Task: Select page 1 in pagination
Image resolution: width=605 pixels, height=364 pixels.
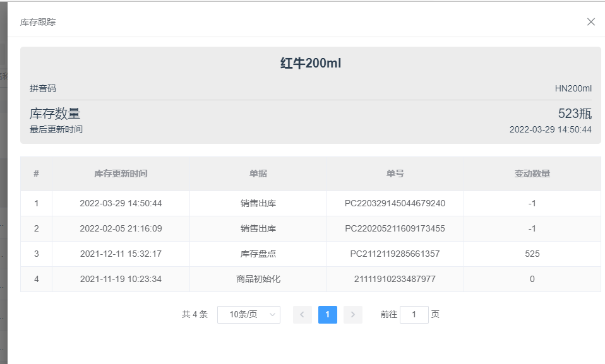Action: [328, 315]
